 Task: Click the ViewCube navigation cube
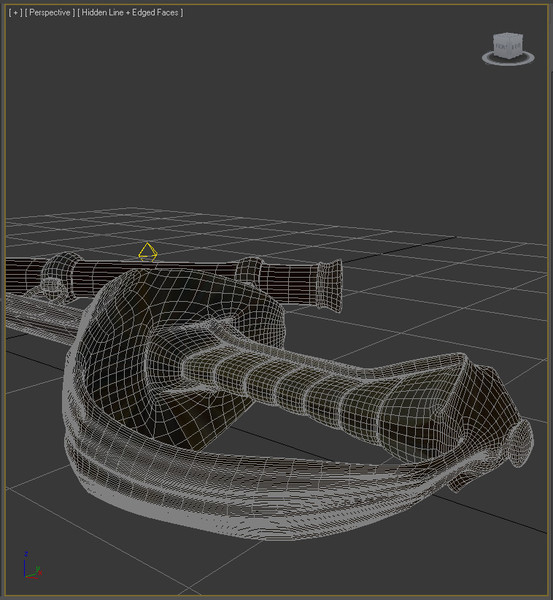pos(508,46)
